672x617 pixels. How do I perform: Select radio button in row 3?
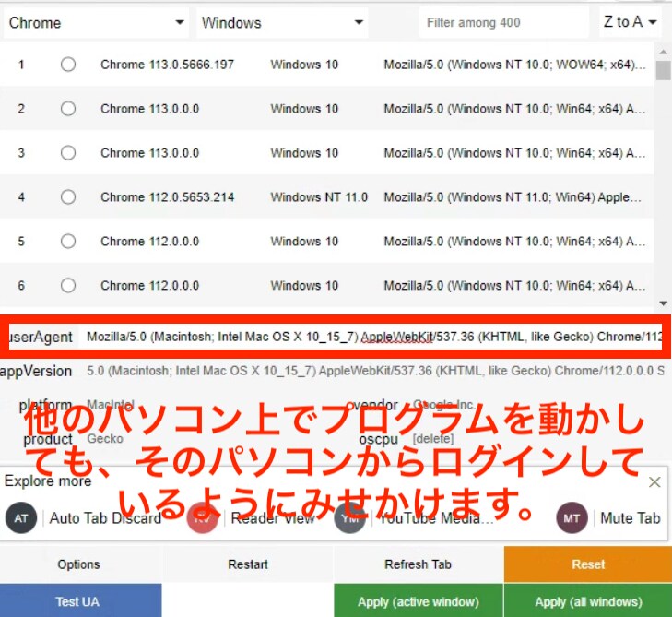click(x=68, y=153)
